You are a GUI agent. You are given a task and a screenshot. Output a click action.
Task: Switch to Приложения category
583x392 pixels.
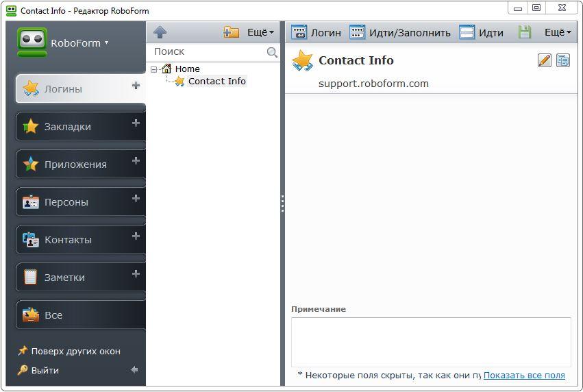[x=81, y=164]
